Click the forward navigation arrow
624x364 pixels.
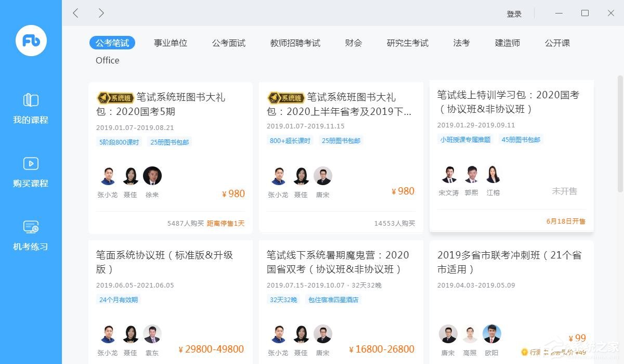pyautogui.click(x=101, y=13)
